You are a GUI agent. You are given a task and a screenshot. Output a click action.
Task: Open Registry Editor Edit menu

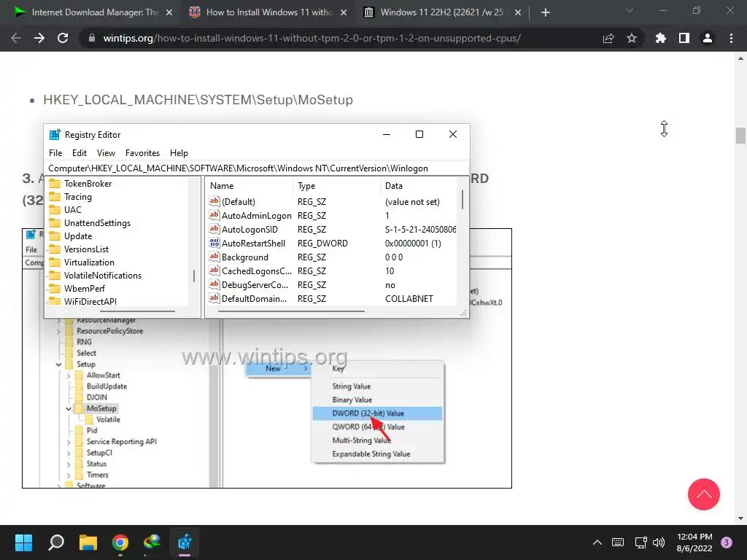point(79,153)
